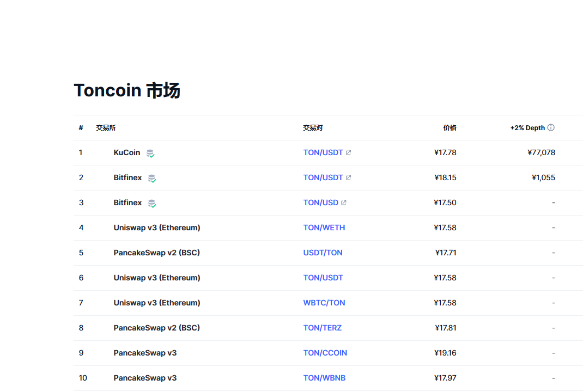Screen dimensions: 583x392
Task: Click the ¥19.16 price cell
Action: point(446,353)
